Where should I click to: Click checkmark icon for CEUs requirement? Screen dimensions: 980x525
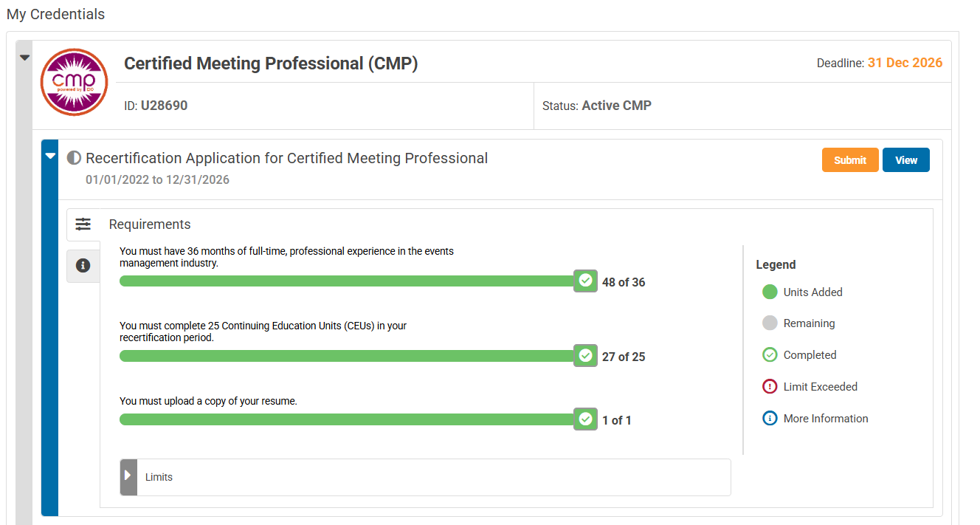(x=585, y=356)
